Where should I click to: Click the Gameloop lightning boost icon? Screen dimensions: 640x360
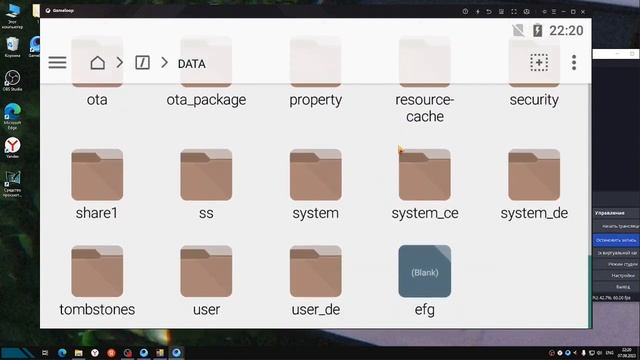[x=478, y=11]
